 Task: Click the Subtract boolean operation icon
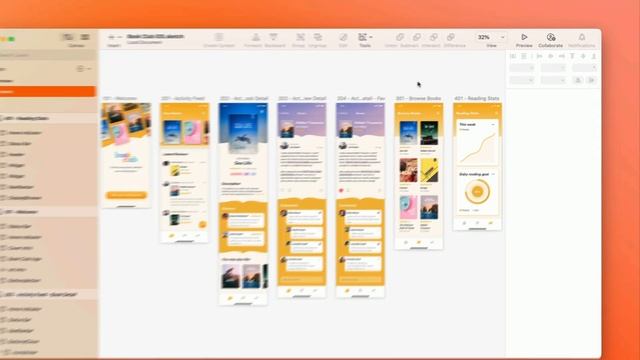coord(416,38)
